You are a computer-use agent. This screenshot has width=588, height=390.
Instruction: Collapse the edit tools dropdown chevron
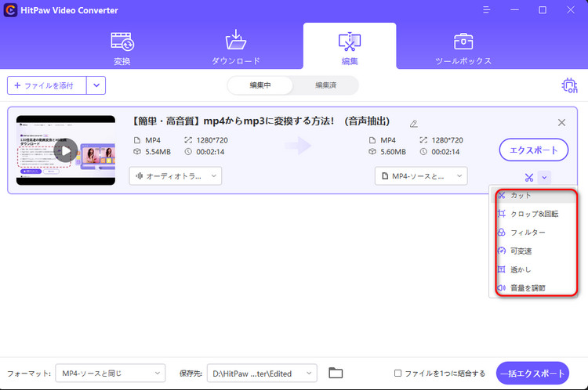pyautogui.click(x=544, y=177)
